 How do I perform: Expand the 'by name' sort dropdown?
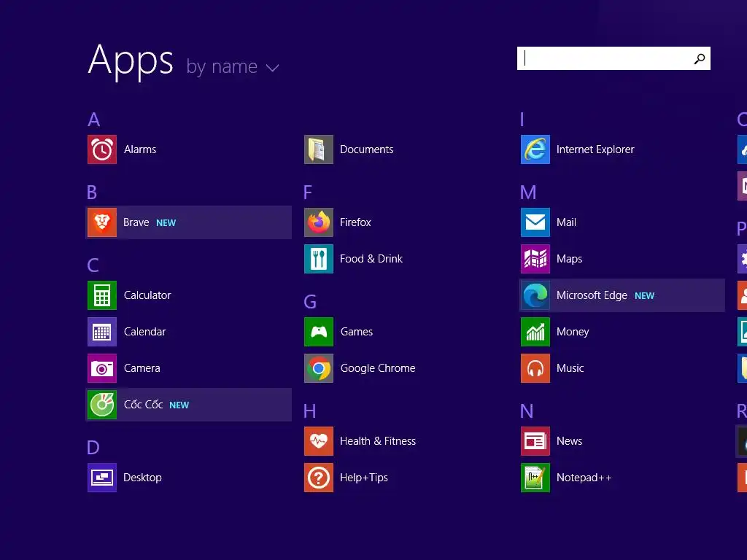pos(233,67)
